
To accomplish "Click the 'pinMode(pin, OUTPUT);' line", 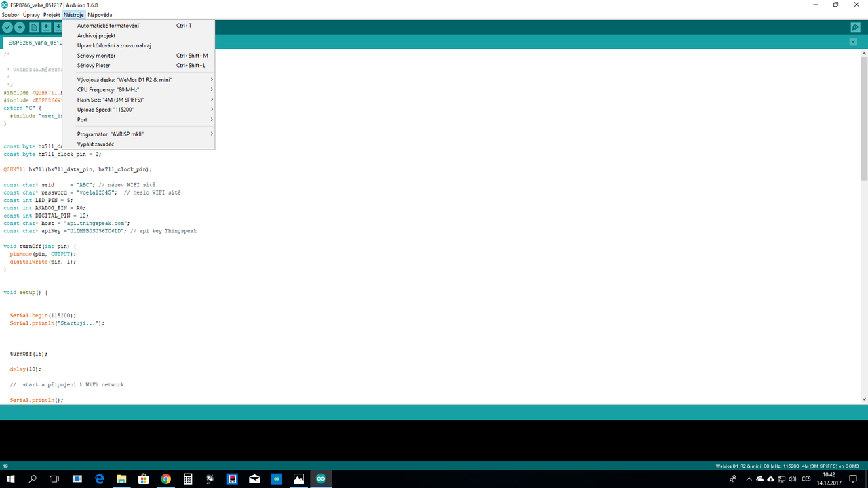I will (43, 254).
